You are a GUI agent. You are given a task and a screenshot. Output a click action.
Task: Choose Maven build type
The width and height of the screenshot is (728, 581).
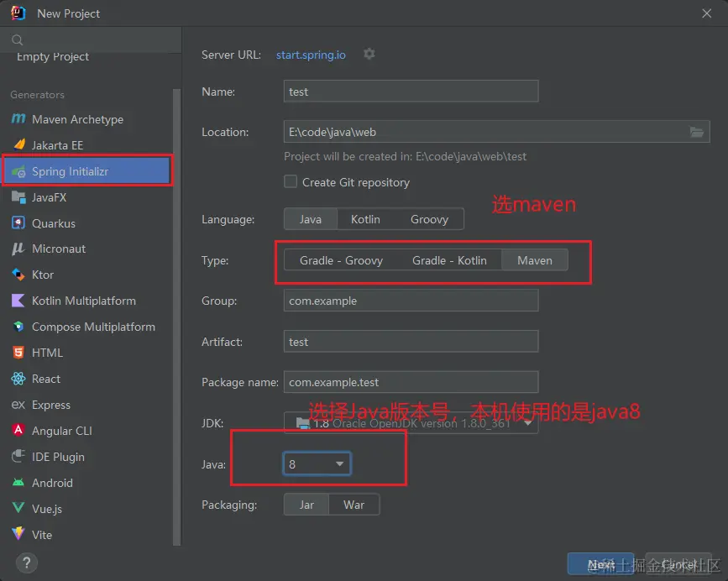(535, 260)
